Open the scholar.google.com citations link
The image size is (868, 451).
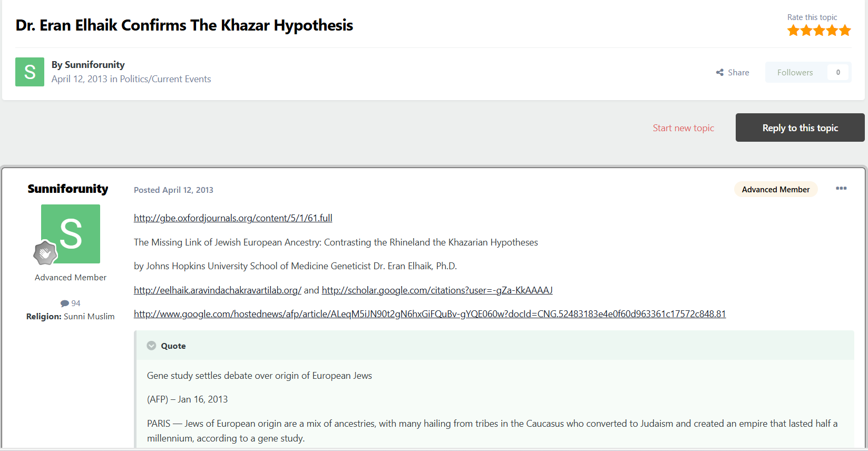point(437,290)
